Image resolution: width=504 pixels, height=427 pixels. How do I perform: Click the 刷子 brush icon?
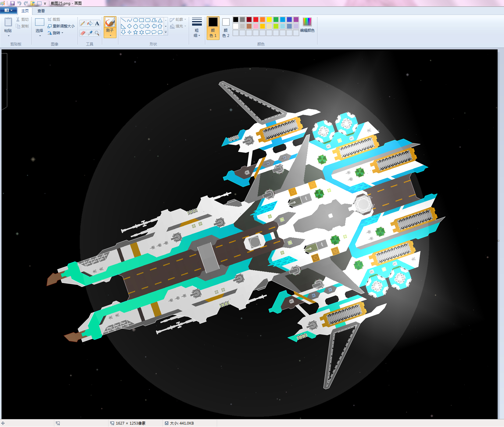click(x=110, y=22)
